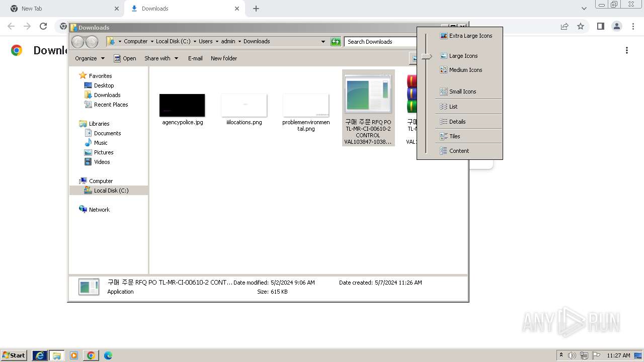Viewport: 644px width, 362px height.
Task: Click the taskbar clock 11:27 AM
Action: click(618, 355)
